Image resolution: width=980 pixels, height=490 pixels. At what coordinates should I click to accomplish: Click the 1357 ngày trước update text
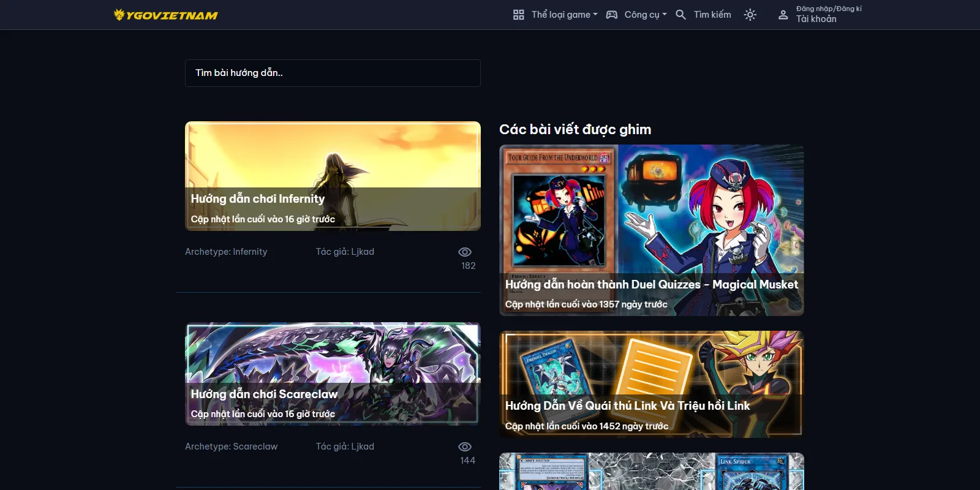586,304
